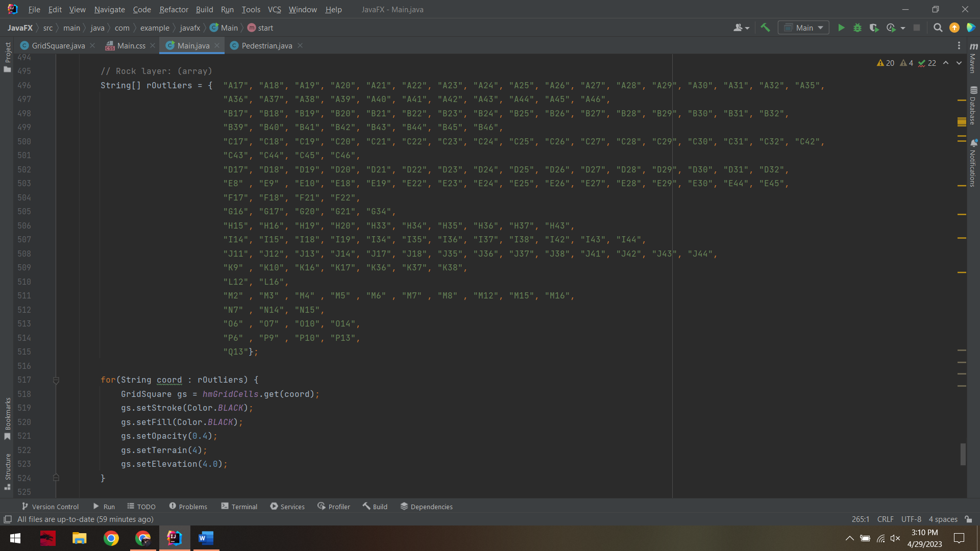Open the Terminal tool window
The image size is (980, 551).
[x=239, y=507]
